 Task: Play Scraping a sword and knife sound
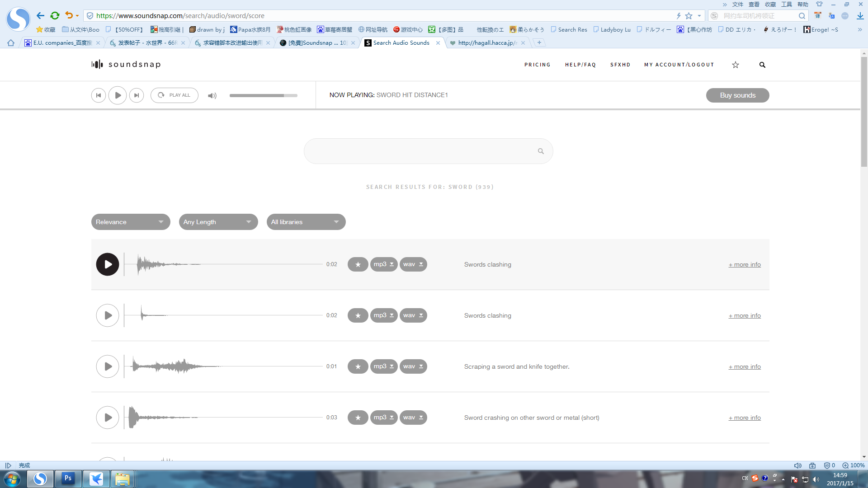pyautogui.click(x=108, y=366)
